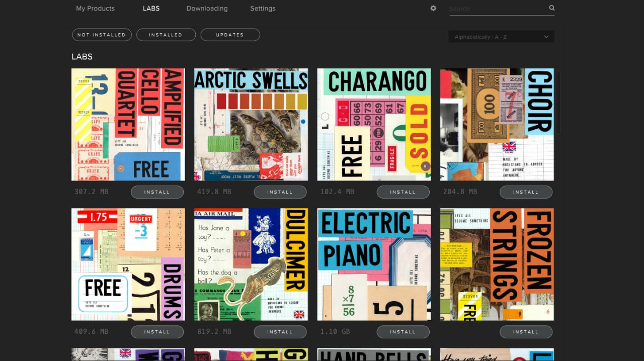Open the Alphabetically A-Z sort dropdown

pyautogui.click(x=501, y=37)
